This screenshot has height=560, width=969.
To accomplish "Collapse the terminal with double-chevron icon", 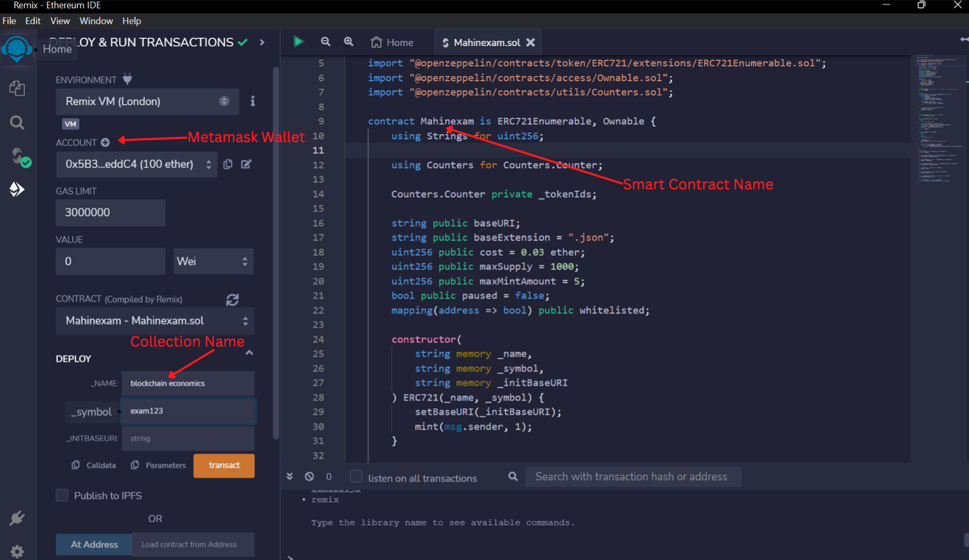I will (290, 476).
